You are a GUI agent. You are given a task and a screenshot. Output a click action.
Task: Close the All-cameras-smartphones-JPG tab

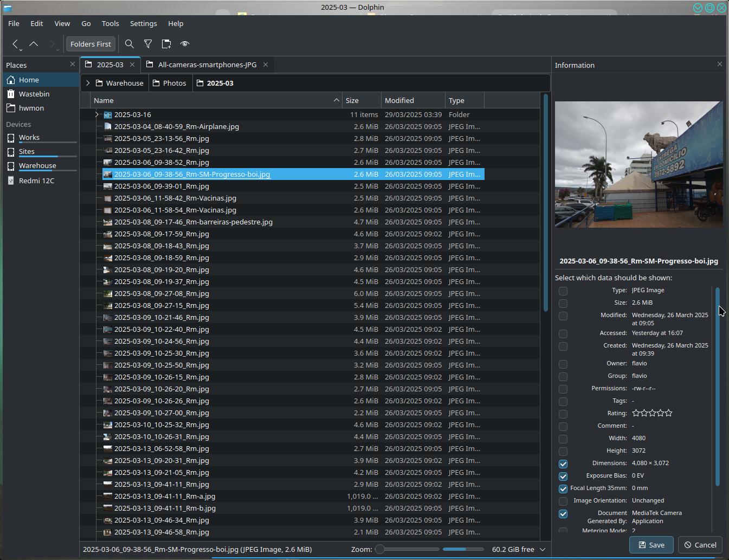coord(266,65)
